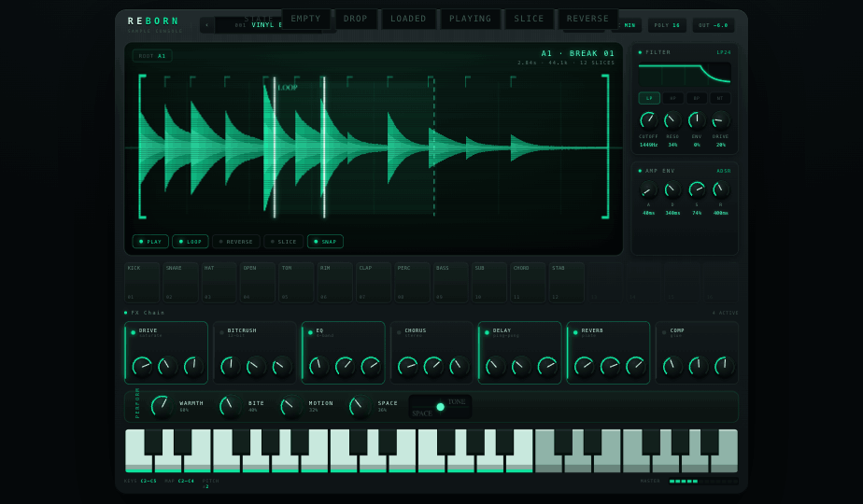This screenshot has width=863, height=504.
Task: Switch to the DROP state tab
Action: (356, 18)
